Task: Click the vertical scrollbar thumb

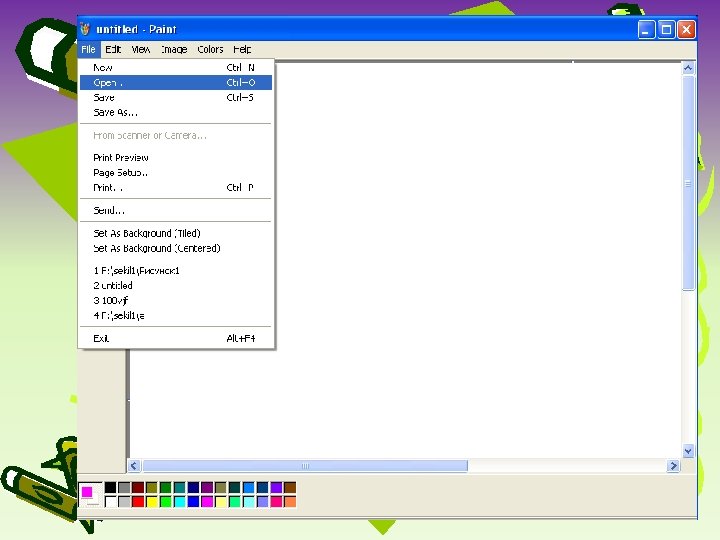Action: [x=688, y=183]
